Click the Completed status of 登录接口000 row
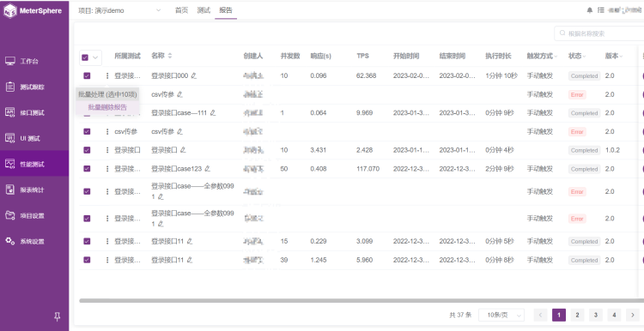 (584, 75)
